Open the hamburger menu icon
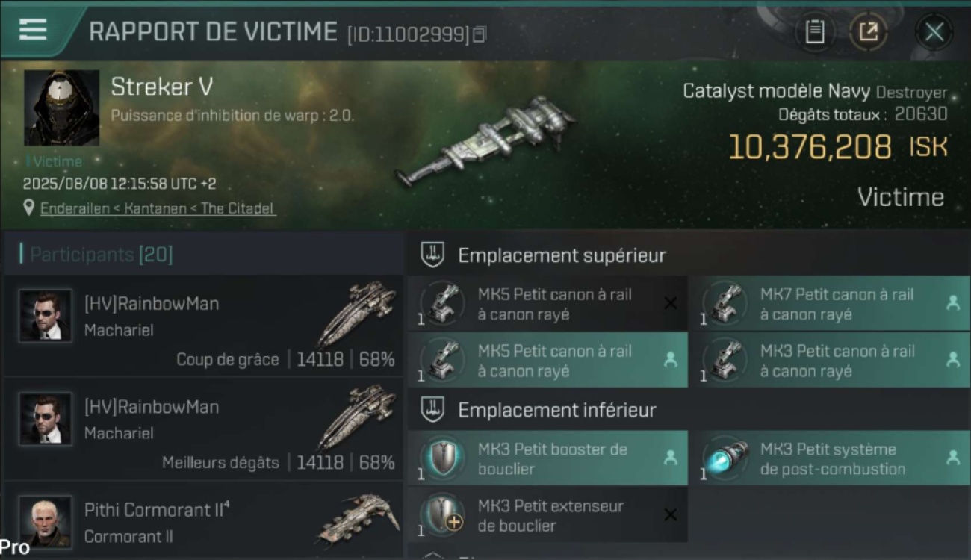 [33, 30]
